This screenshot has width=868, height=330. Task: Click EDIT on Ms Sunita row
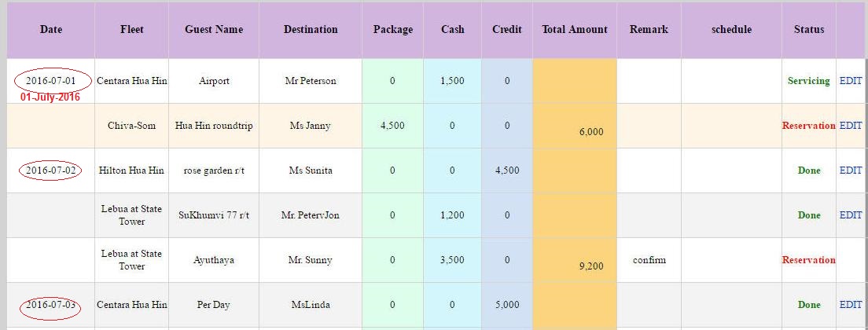click(851, 170)
